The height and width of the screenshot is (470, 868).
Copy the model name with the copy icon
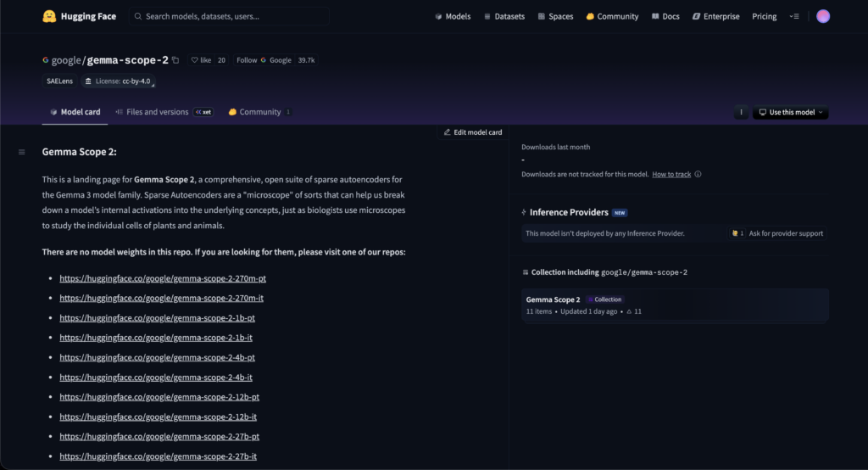(x=175, y=60)
